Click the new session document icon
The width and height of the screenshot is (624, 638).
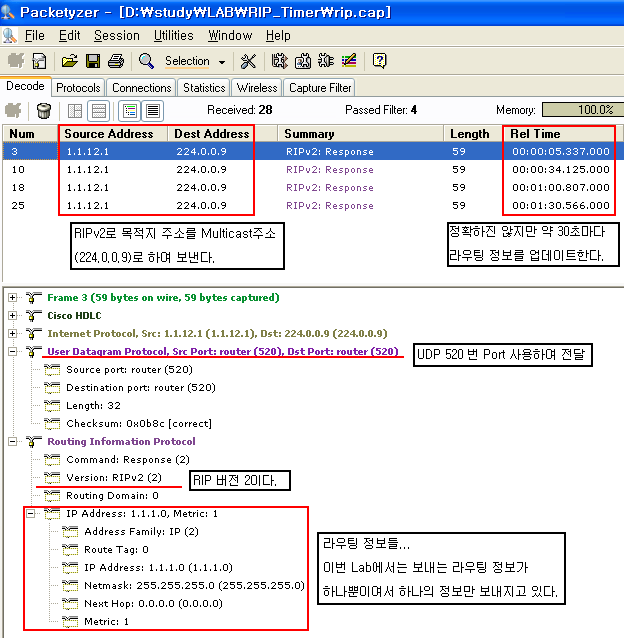(x=39, y=61)
